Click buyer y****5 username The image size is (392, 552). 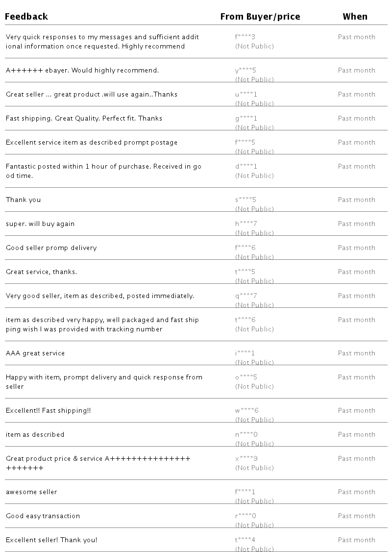pyautogui.click(x=245, y=70)
